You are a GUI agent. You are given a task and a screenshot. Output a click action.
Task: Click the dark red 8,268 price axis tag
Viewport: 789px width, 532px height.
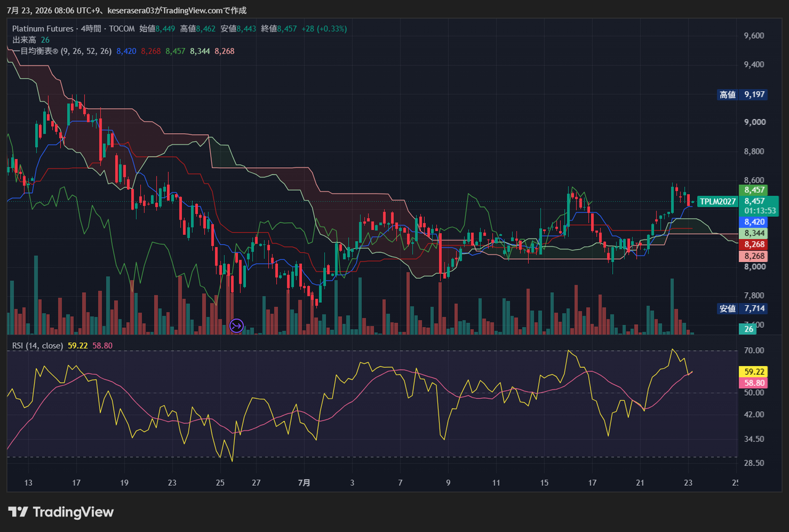[754, 245]
